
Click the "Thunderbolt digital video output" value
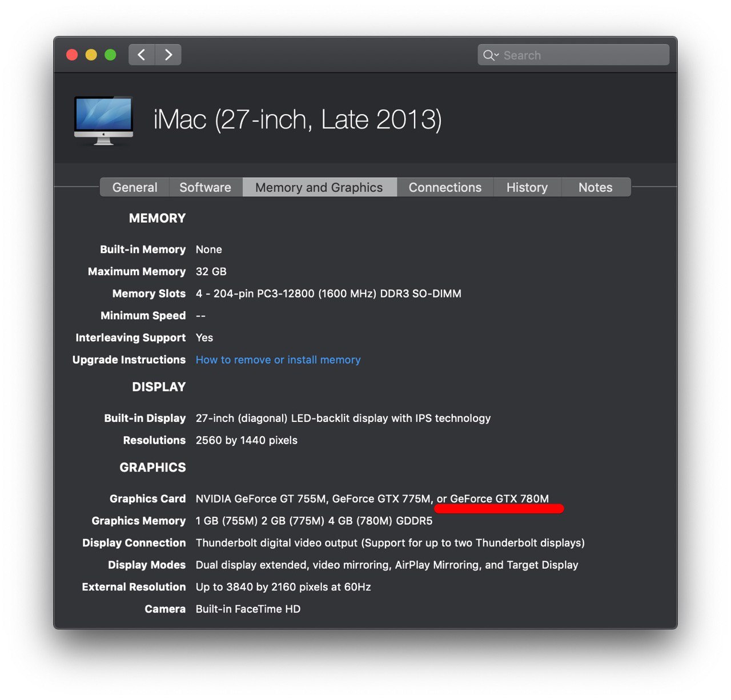coord(276,543)
